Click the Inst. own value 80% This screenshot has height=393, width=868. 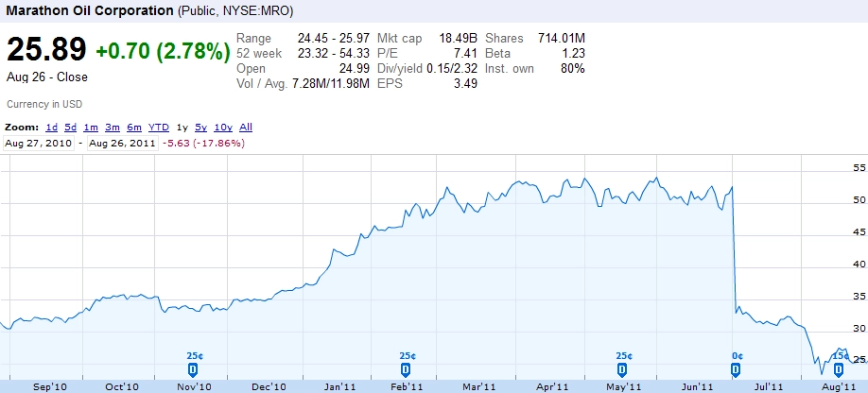(x=573, y=69)
